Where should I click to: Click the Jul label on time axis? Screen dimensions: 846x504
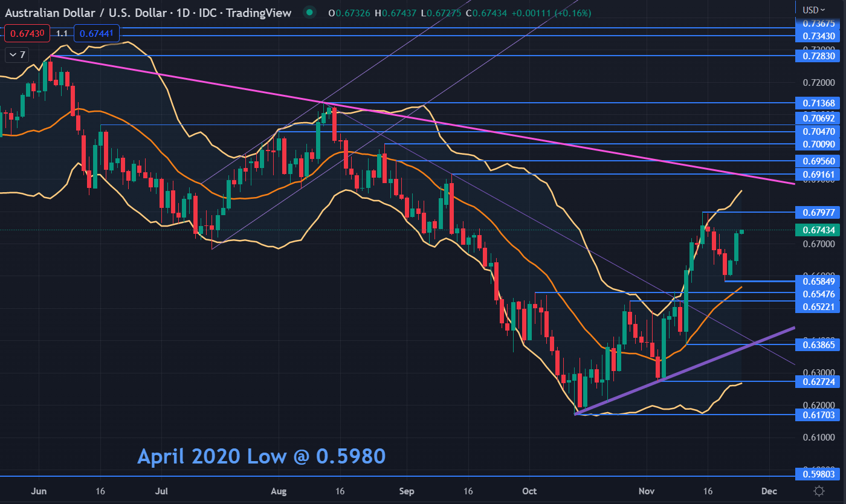coord(161,491)
